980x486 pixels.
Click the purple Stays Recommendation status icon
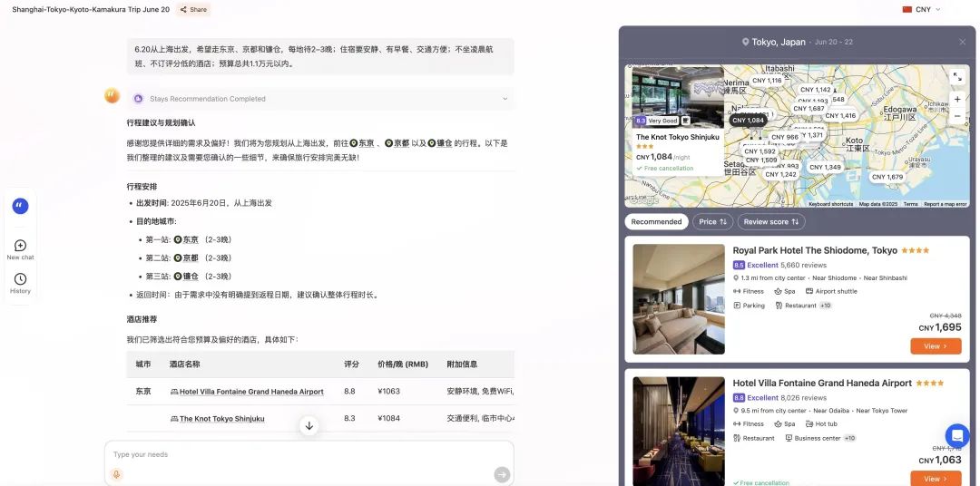coord(138,99)
